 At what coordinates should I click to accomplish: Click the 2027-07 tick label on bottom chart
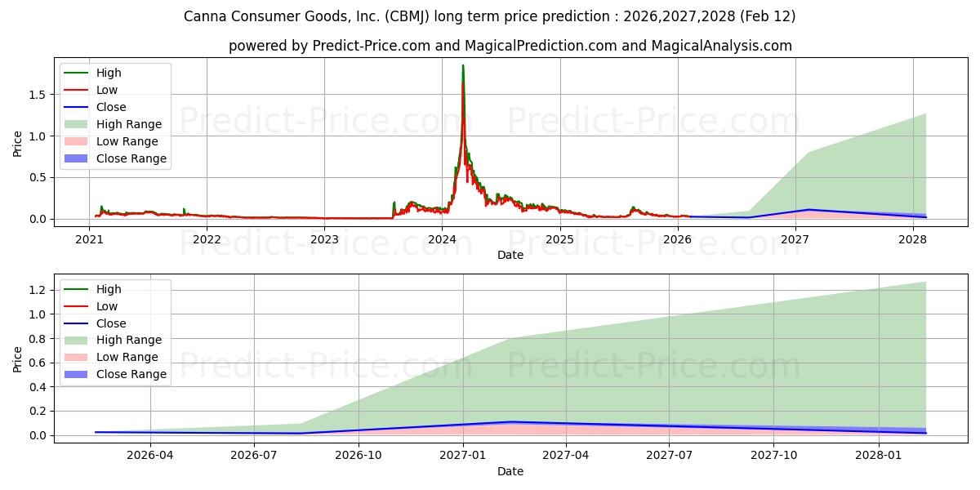[x=669, y=456]
